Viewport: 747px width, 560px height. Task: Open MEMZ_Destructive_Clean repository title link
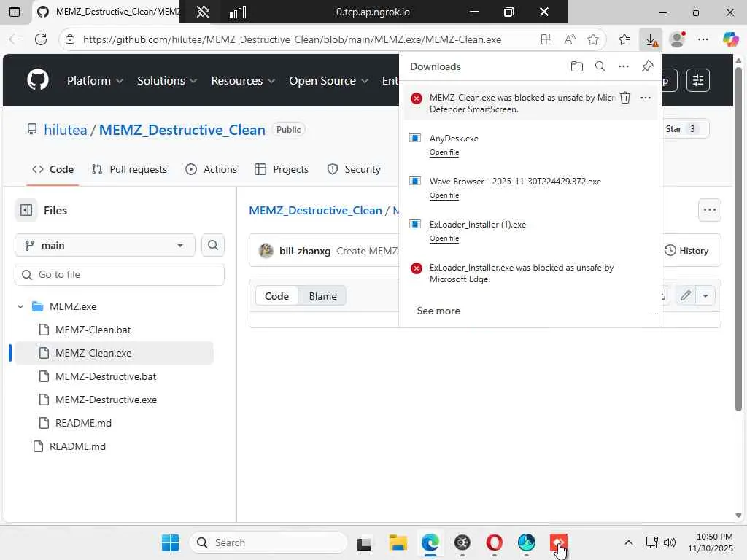[182, 130]
